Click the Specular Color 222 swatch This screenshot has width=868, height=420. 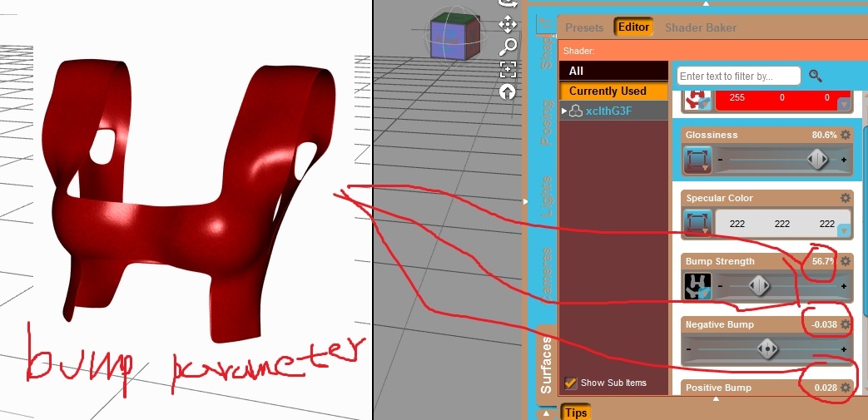pyautogui.click(x=783, y=224)
